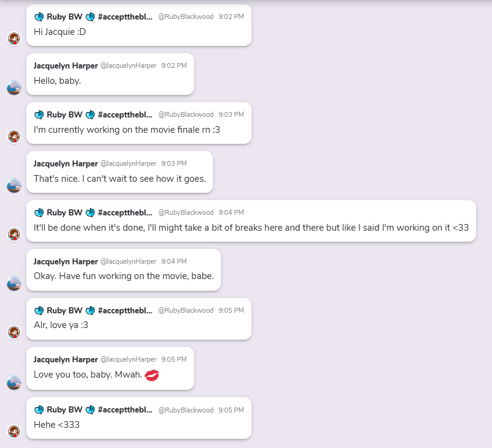The image size is (492, 448).
Task: Click the #accepttheb… hashtag on the "movie finale" message
Action: tap(125, 114)
